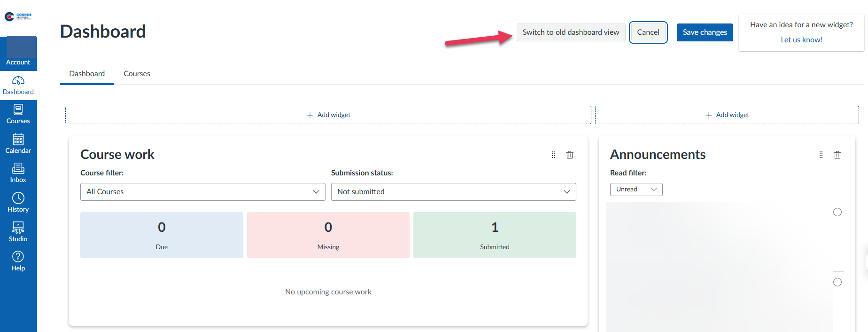The image size is (868, 332).
Task: Follow the 'Let us know!' link
Action: (801, 40)
